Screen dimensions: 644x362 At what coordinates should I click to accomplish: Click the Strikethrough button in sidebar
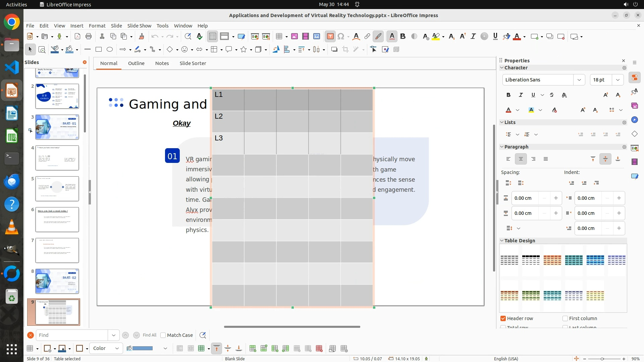pyautogui.click(x=552, y=95)
